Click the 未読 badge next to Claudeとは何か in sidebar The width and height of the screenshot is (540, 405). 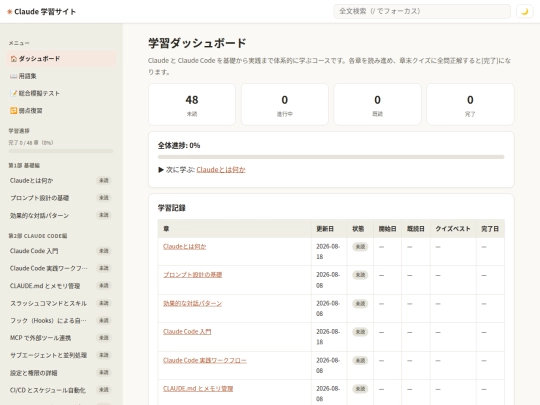tap(104, 180)
